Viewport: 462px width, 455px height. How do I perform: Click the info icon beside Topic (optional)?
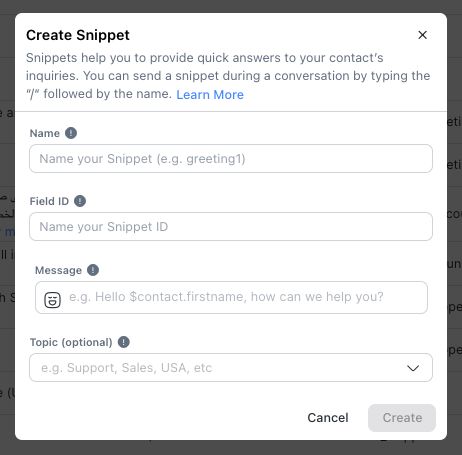pyautogui.click(x=123, y=342)
